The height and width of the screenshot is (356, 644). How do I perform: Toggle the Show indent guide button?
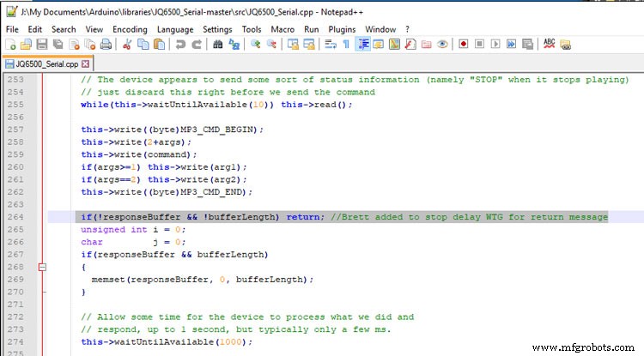(363, 44)
